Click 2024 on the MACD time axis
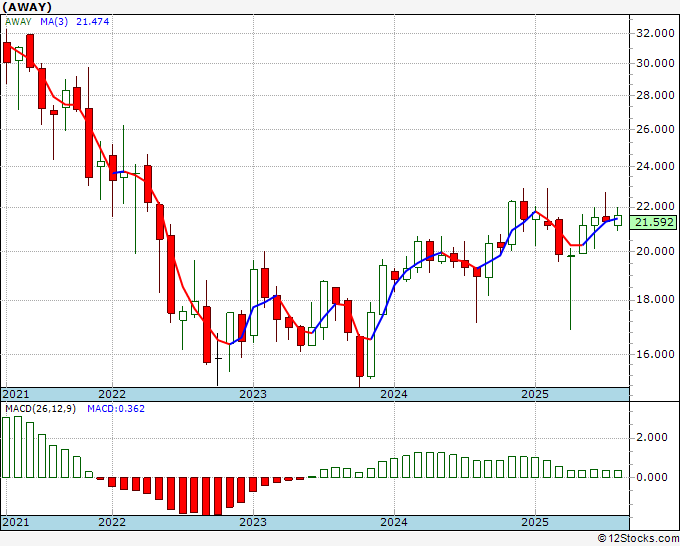Image resolution: width=680 pixels, height=546 pixels. tap(394, 522)
